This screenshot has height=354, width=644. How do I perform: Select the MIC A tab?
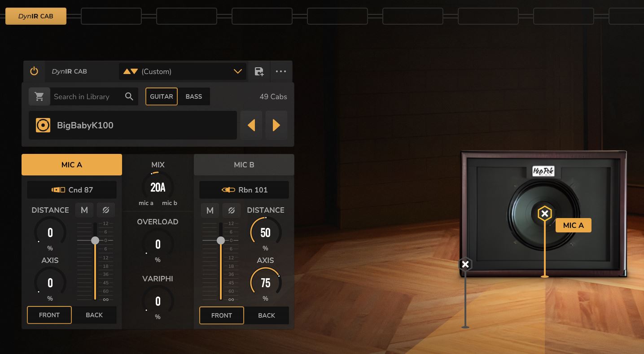coord(72,165)
